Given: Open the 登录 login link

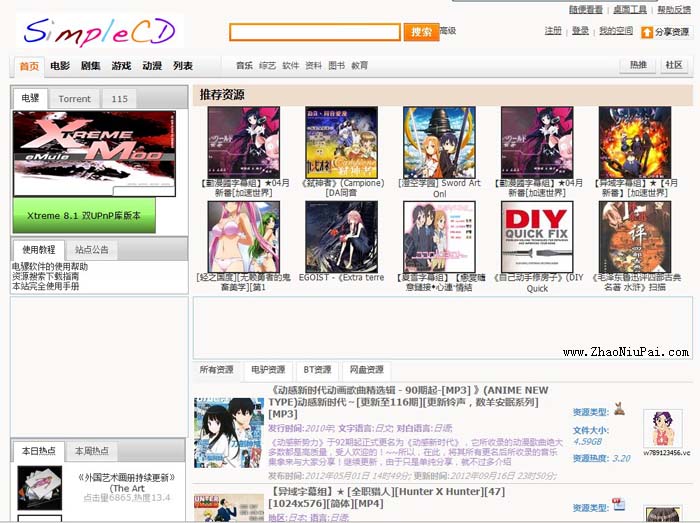Looking at the screenshot, I should click(x=580, y=30).
